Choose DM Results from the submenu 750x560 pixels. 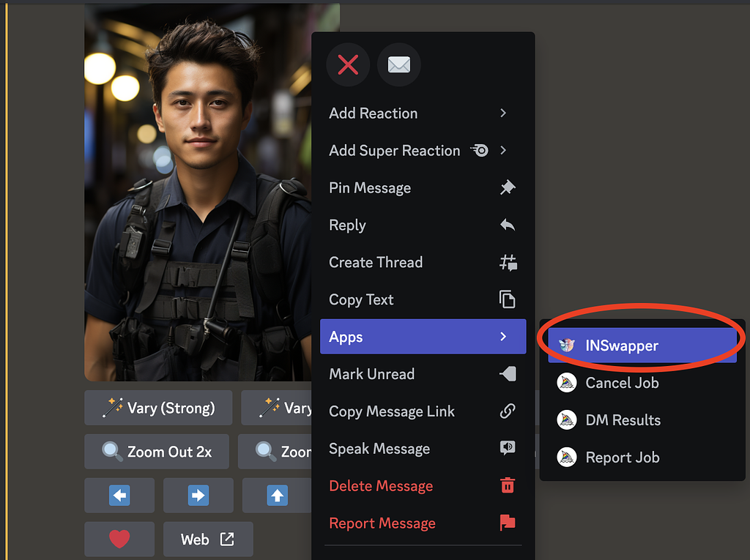[623, 419]
